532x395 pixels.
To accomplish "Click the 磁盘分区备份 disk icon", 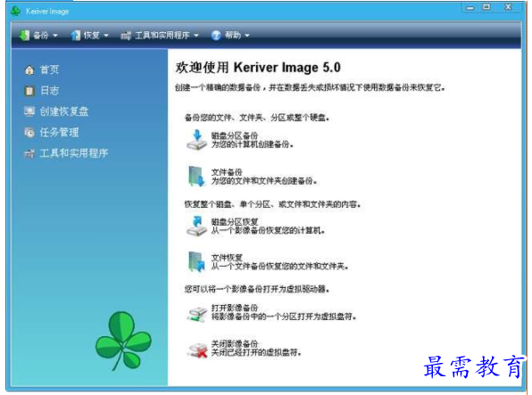I will pyautogui.click(x=196, y=139).
